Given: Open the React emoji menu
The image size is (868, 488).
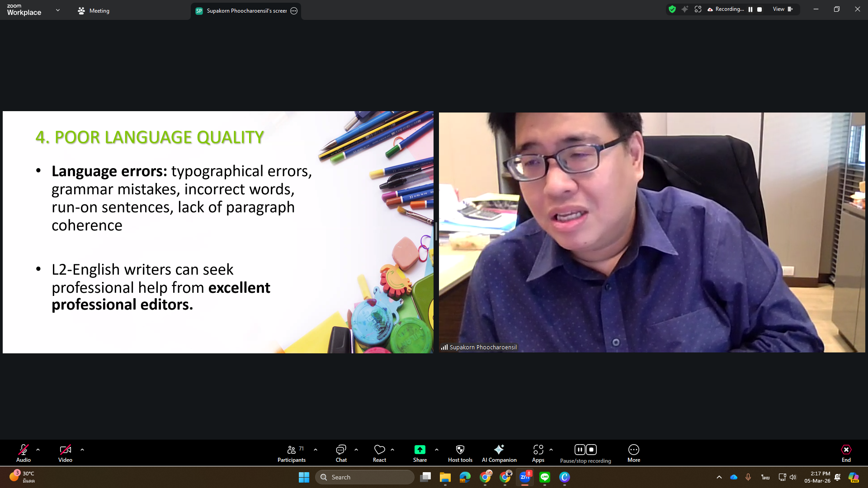Looking at the screenshot, I should click(379, 453).
